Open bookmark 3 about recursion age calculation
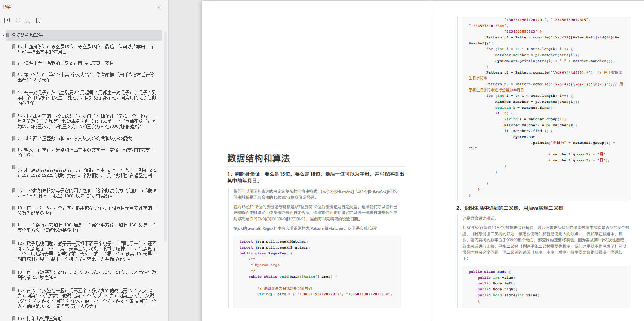The width and height of the screenshot is (644, 321). tap(86, 77)
